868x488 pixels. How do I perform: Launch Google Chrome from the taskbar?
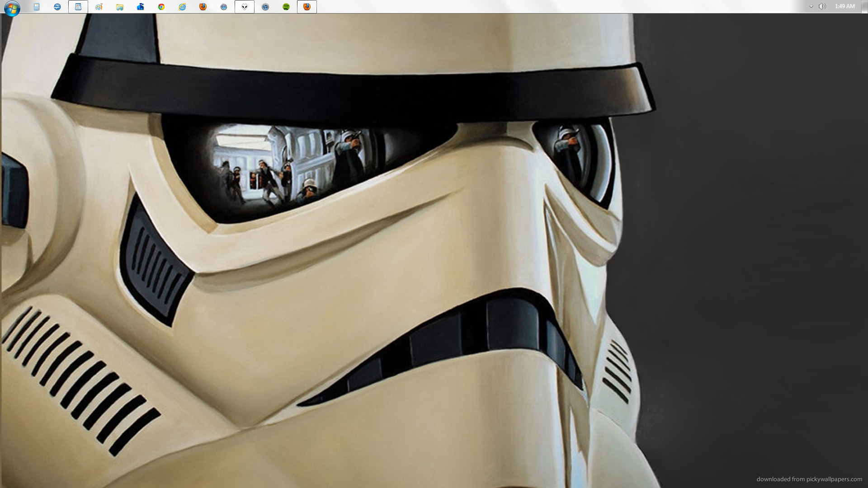click(x=161, y=7)
